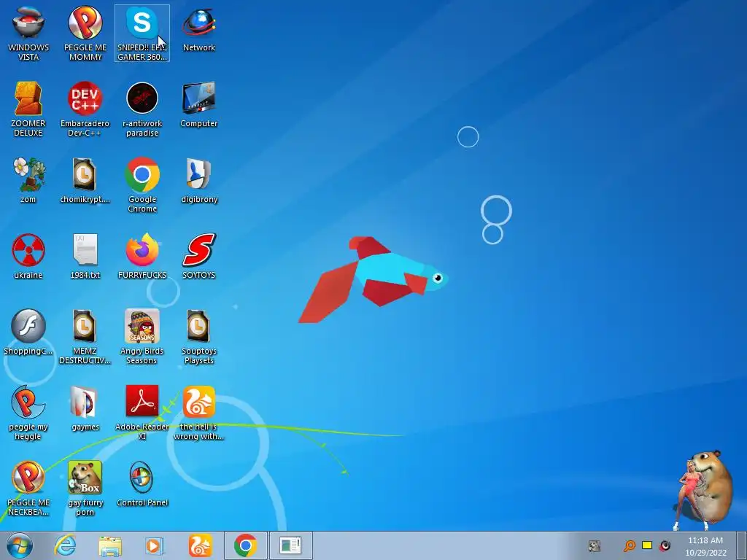Image resolution: width=747 pixels, height=560 pixels.
Task: Select the PEGGLE ME NECKBEA... desktop icon
Action: tap(28, 489)
